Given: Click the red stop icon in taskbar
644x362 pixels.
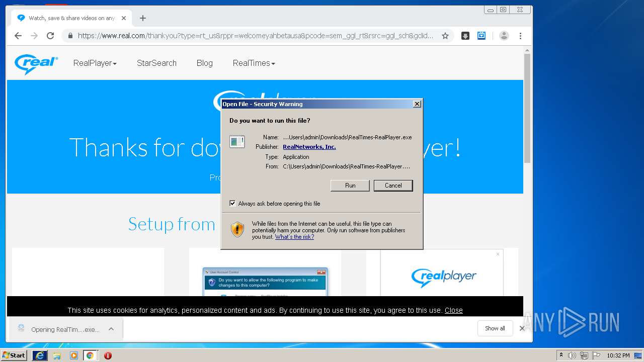Looking at the screenshot, I should tap(108, 355).
